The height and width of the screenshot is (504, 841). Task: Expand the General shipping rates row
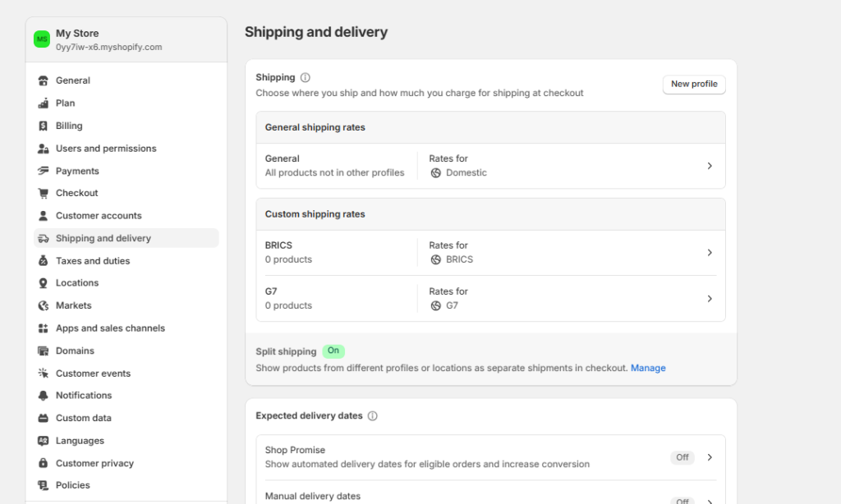(709, 165)
